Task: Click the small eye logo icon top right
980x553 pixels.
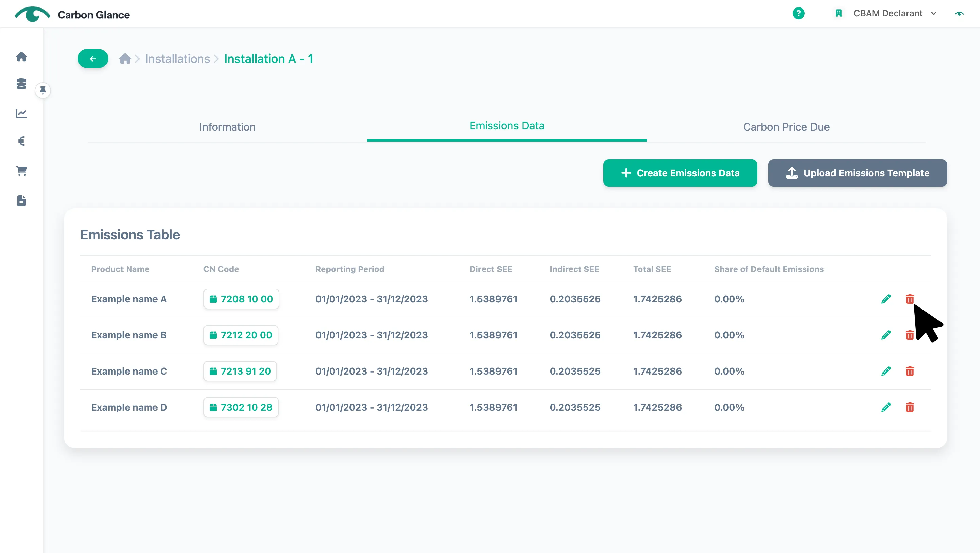Action: (959, 14)
